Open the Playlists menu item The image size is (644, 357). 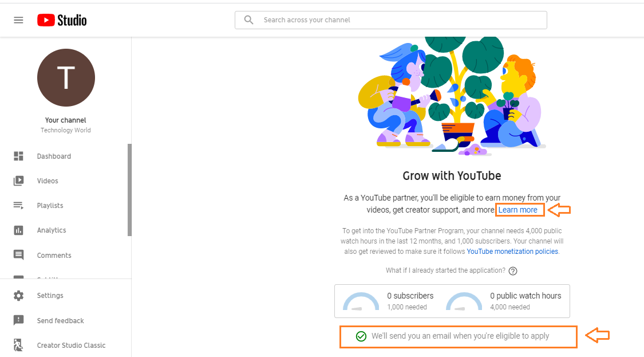[50, 206]
